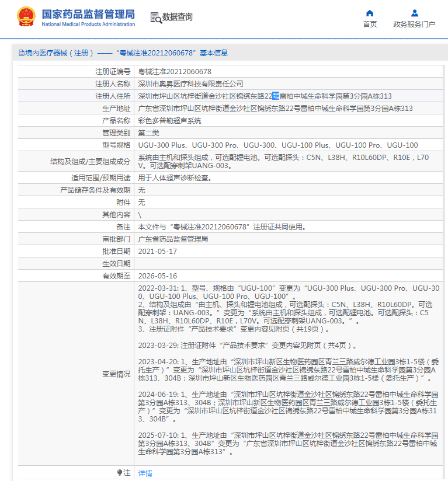Viewport: 448px width, 481px height.
Task: Click the 国家药品监督管理局 site title
Action: coord(88,13)
